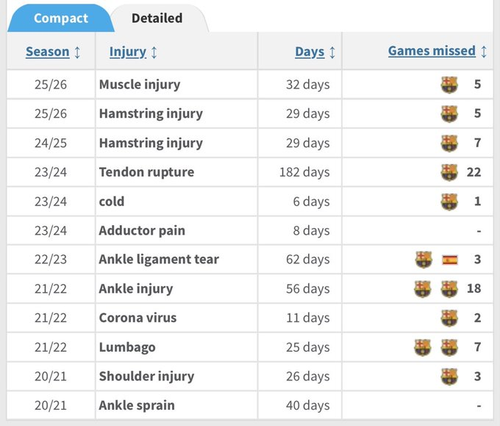Click Barcelona crest in Corona virus row
The image size is (500, 426).
[x=449, y=318]
